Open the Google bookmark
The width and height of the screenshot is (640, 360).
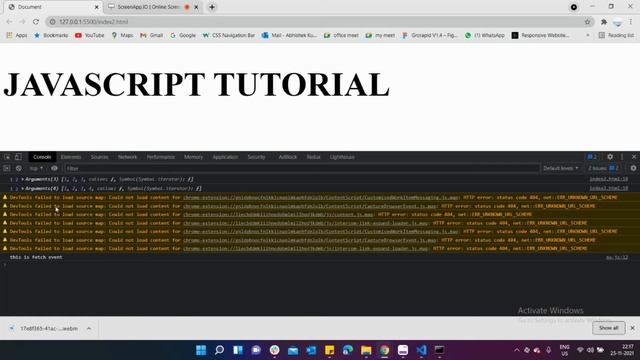tap(183, 36)
